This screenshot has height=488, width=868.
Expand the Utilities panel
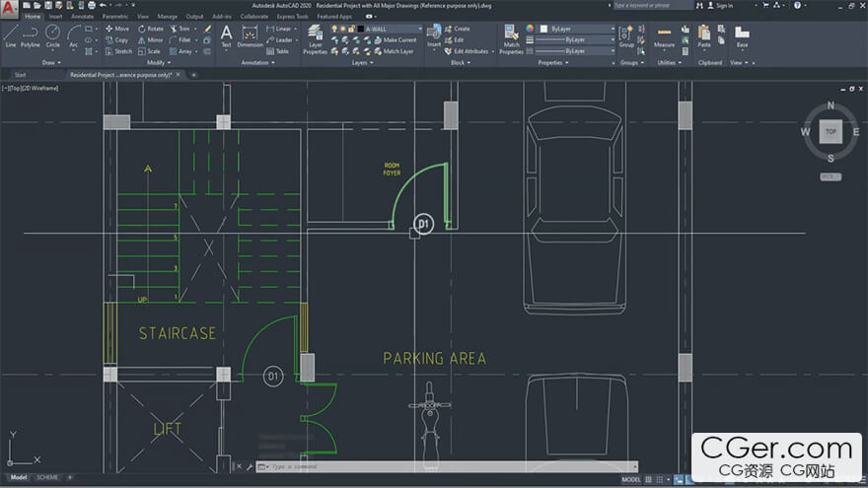click(670, 63)
